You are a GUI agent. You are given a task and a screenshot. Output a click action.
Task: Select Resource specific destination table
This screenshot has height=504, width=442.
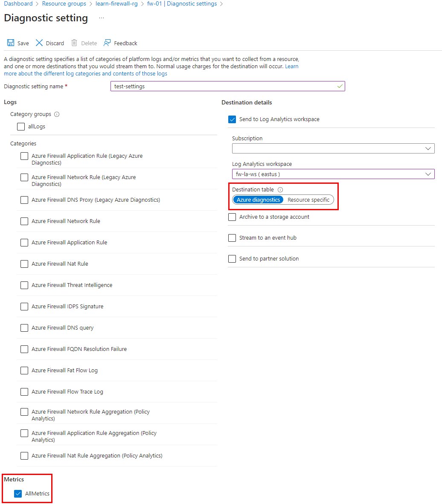pyautogui.click(x=308, y=199)
